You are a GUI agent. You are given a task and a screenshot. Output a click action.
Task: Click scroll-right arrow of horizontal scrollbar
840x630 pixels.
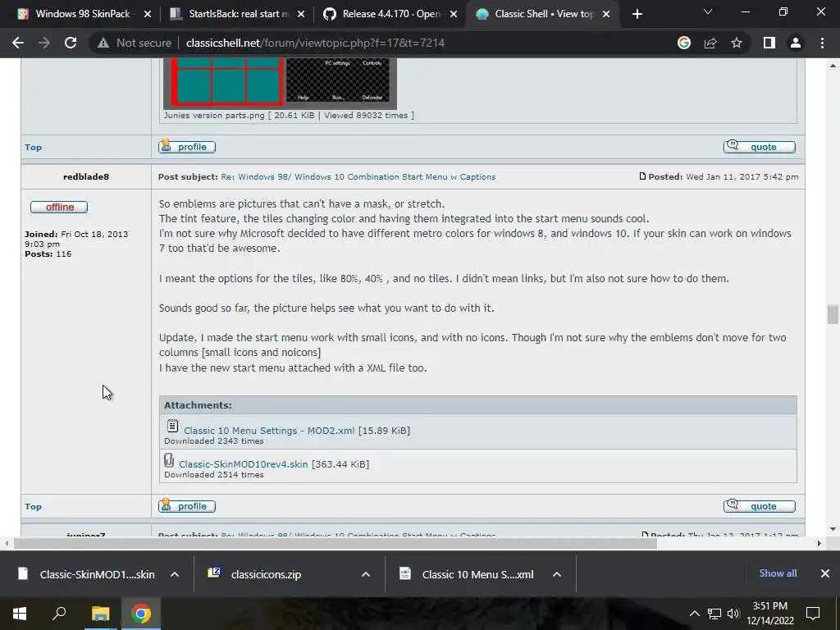pos(819,544)
